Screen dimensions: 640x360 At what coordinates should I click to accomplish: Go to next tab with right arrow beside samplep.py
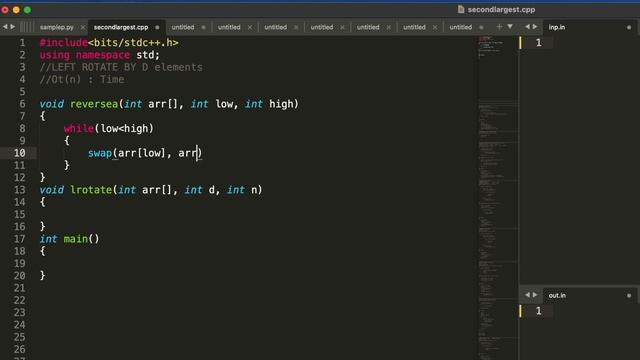(x=13, y=27)
